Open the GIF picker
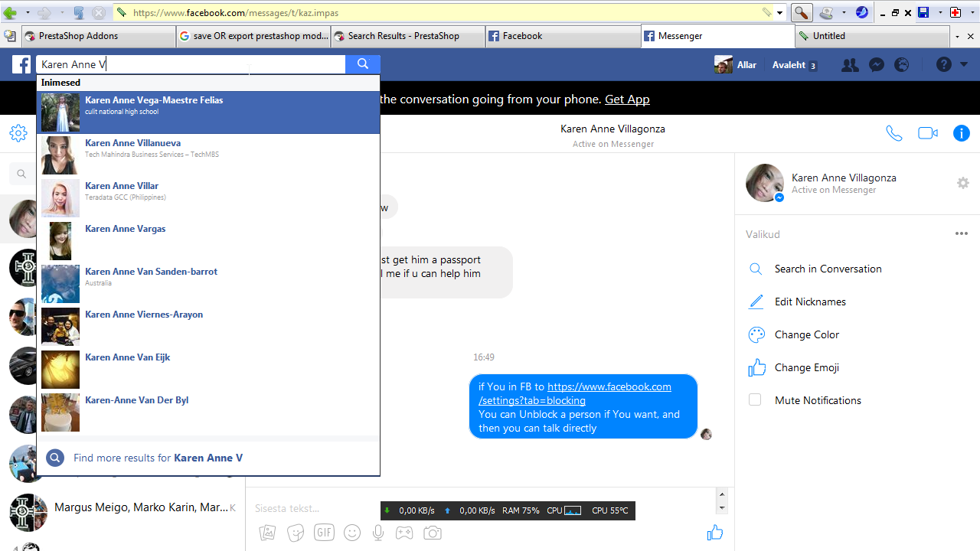980x551 pixels. [324, 533]
